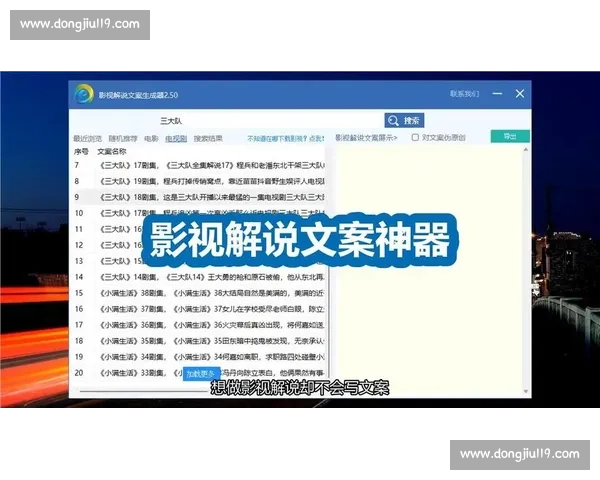
Task: Select row 16 《小满生活》37剧集
Action: (x=199, y=309)
